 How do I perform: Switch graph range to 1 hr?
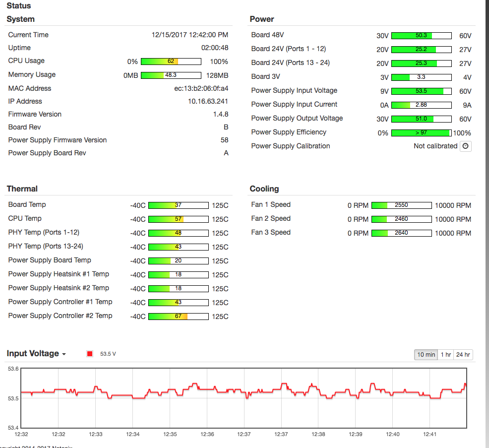click(446, 355)
